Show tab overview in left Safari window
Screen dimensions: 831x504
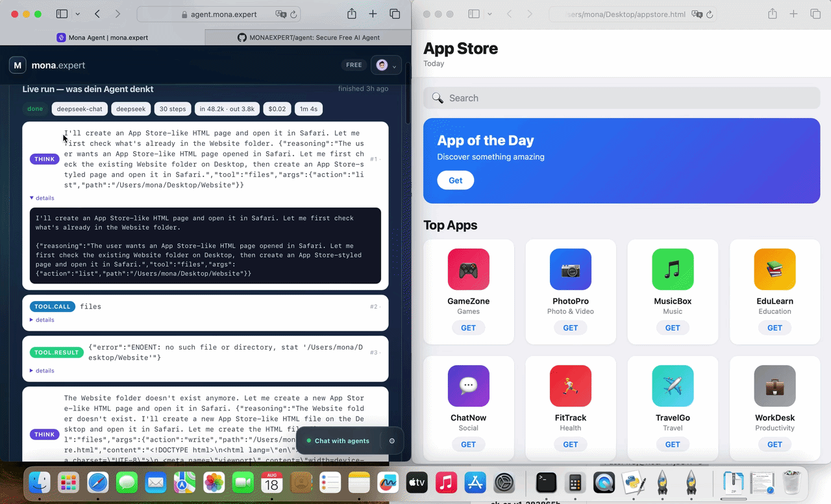tap(394, 14)
